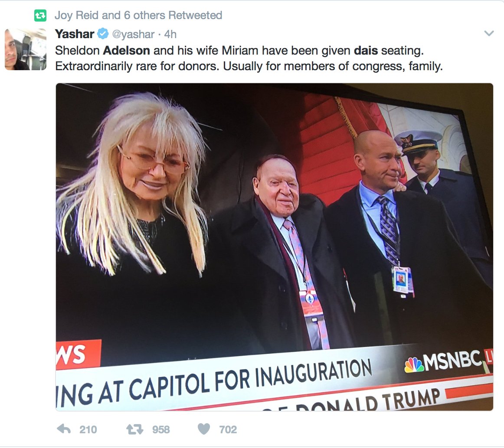Click the Yashar display name
The image size is (504, 448).
(75, 34)
